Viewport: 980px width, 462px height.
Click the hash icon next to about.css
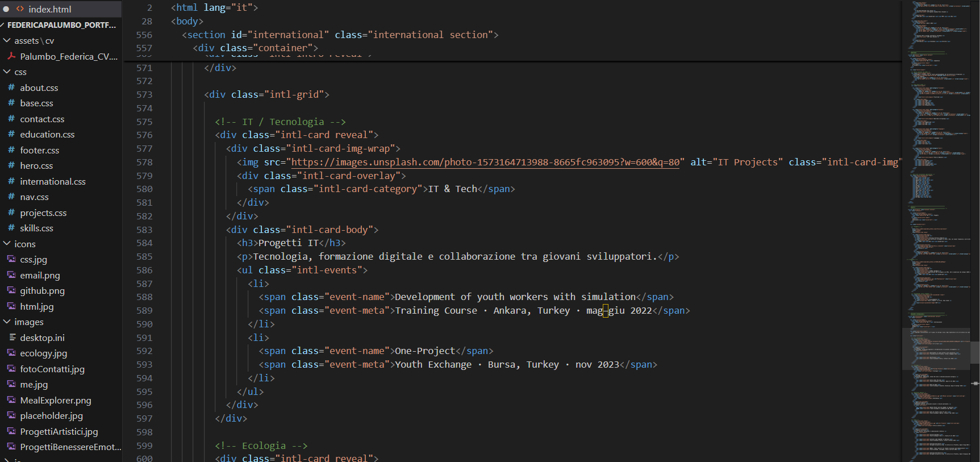pyautogui.click(x=11, y=88)
